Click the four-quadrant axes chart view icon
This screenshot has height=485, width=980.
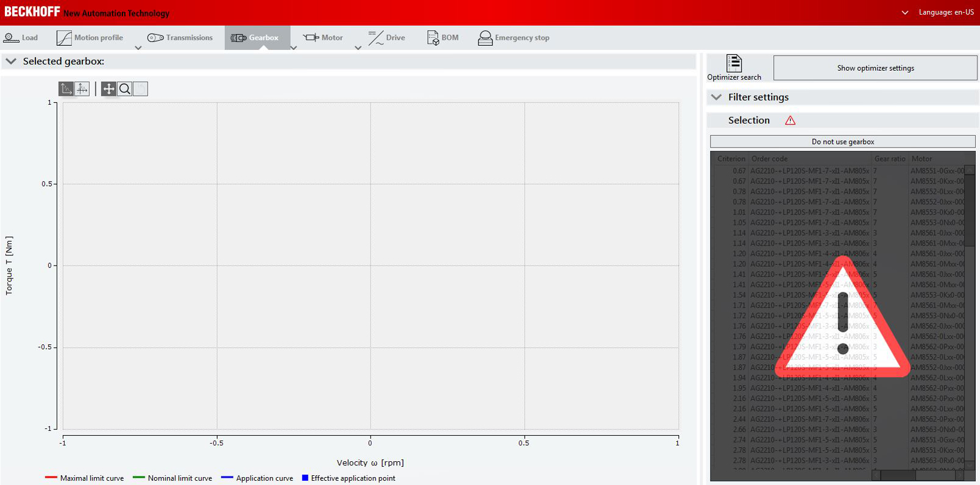coord(82,89)
